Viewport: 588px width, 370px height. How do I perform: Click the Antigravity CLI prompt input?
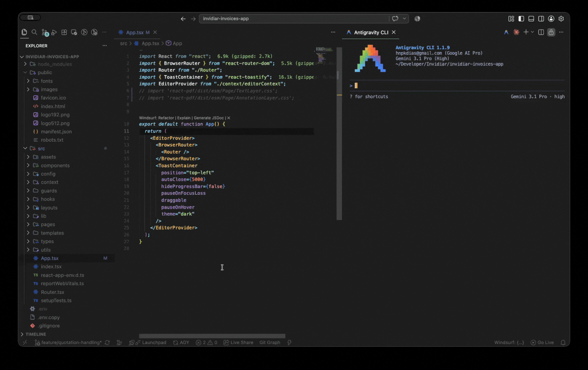click(x=457, y=86)
